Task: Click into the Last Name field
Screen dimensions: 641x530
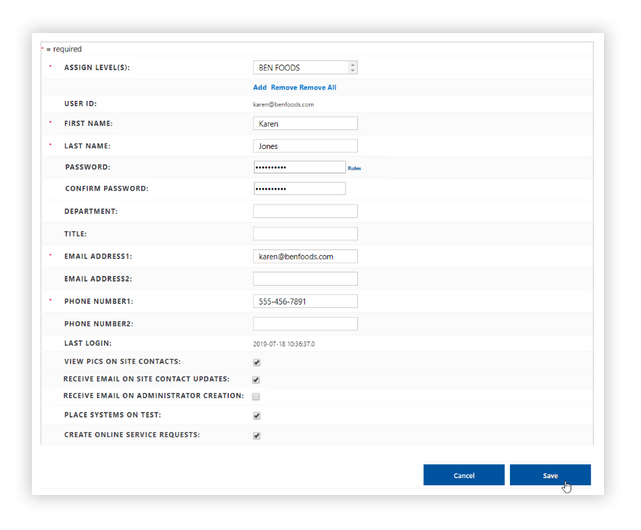Action: coord(305,146)
